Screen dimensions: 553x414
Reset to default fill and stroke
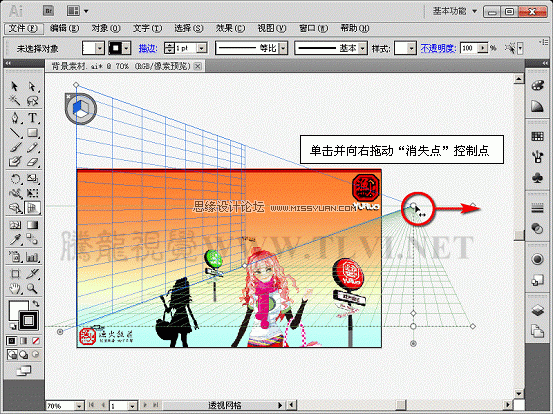tap(13, 326)
